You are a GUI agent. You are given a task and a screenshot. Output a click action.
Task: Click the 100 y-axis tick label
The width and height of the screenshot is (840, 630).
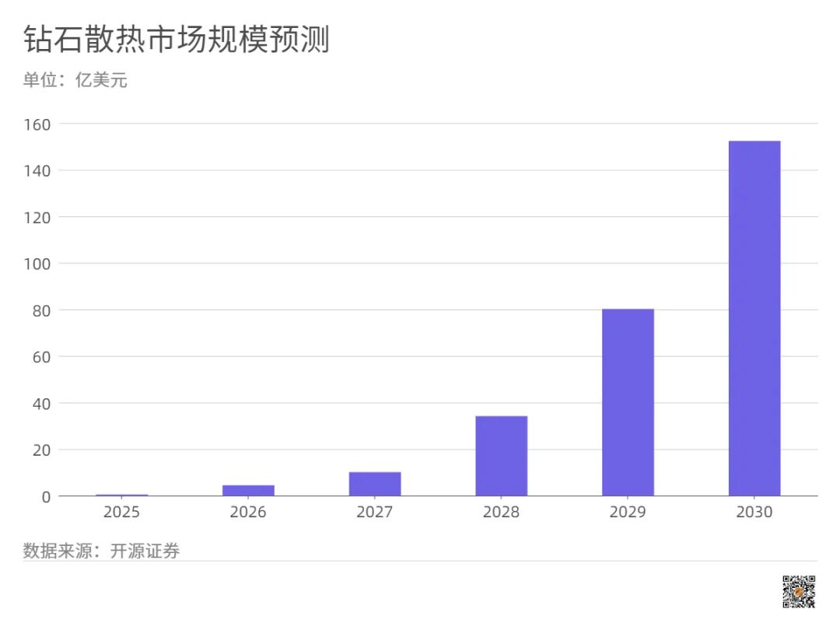(37, 264)
